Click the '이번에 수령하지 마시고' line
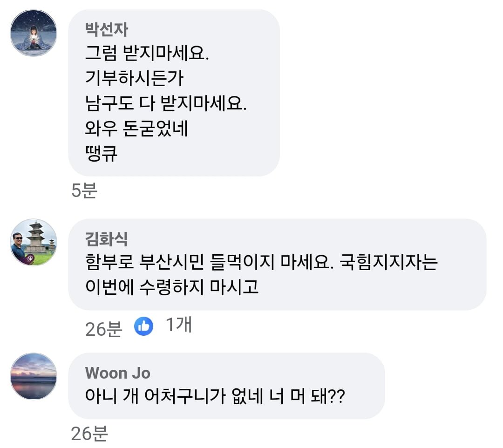This screenshot has width=503, height=448. pos(172,288)
